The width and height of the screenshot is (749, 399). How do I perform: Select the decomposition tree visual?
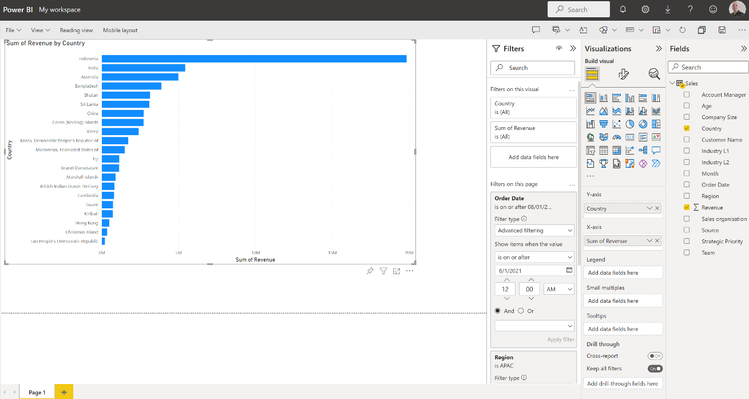643,151
